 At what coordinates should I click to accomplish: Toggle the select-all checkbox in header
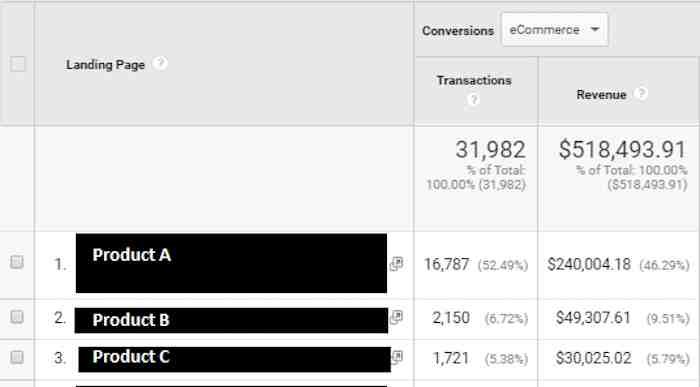[18, 64]
